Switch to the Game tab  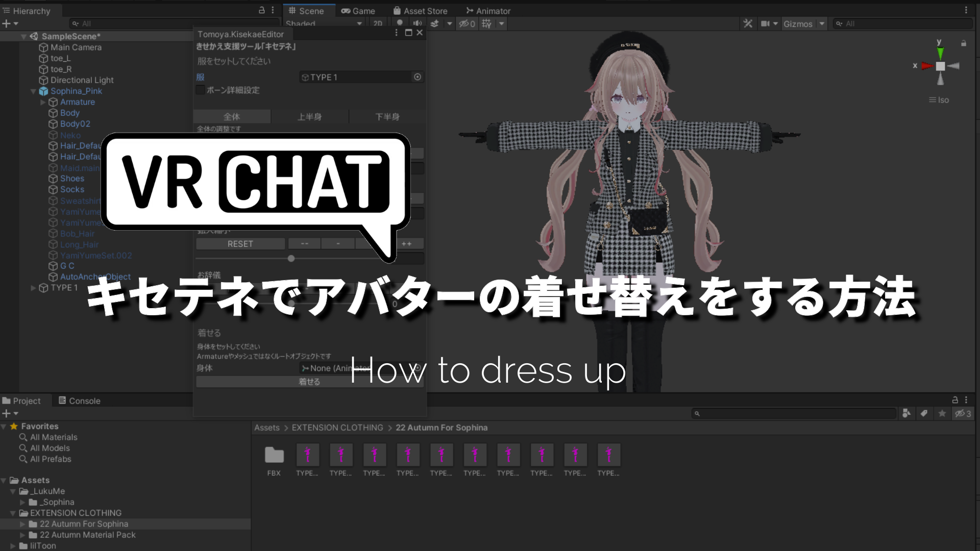(359, 10)
